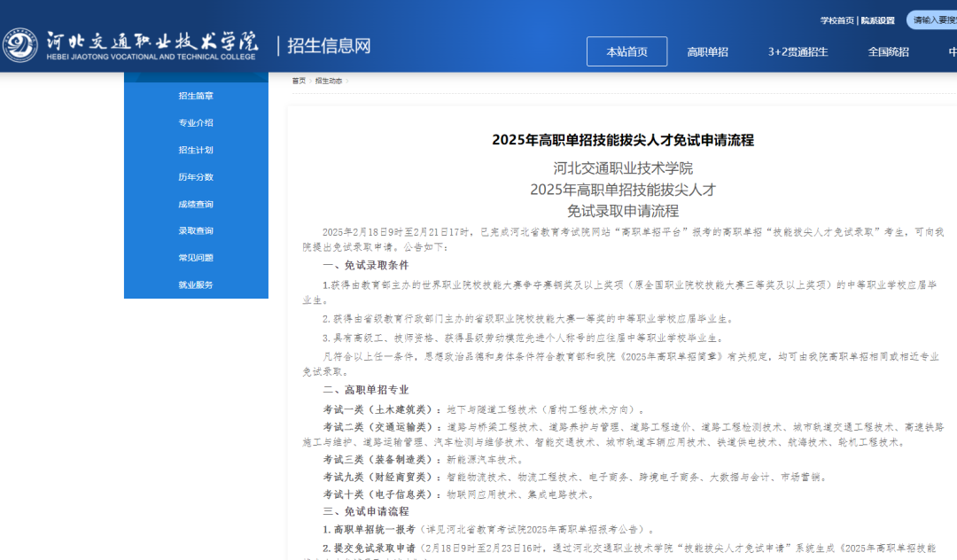Image resolution: width=957 pixels, height=560 pixels.
Task: Select 招生简章 in the sidebar
Action: [x=195, y=95]
